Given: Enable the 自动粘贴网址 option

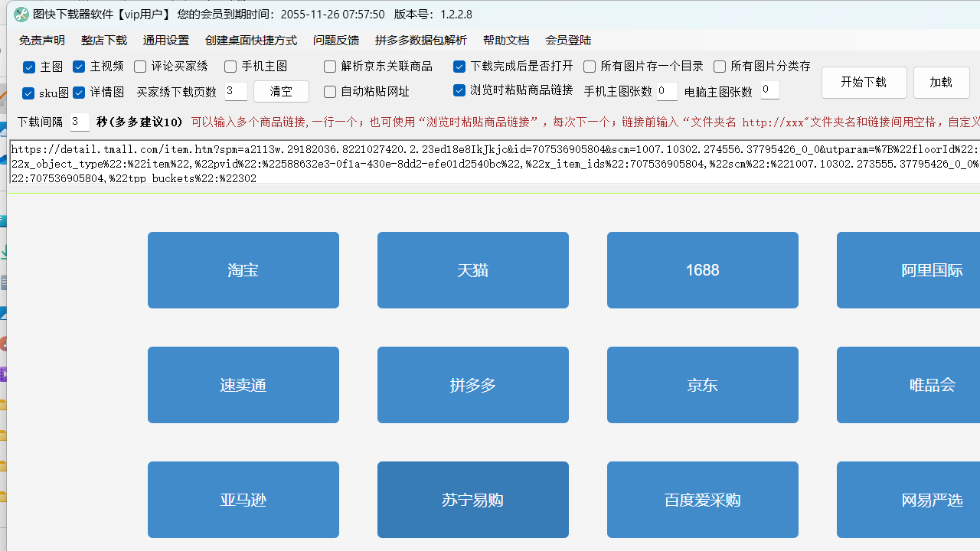Looking at the screenshot, I should pos(329,92).
